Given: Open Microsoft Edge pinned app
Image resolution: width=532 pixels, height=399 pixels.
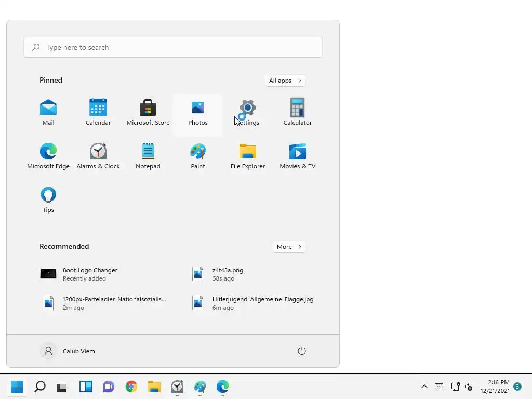Looking at the screenshot, I should (48, 157).
